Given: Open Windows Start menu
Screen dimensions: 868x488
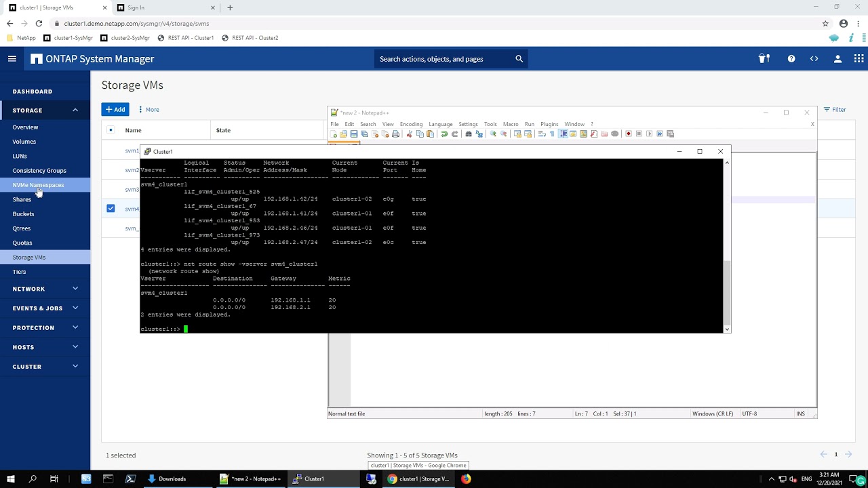Looking at the screenshot, I should (x=12, y=479).
